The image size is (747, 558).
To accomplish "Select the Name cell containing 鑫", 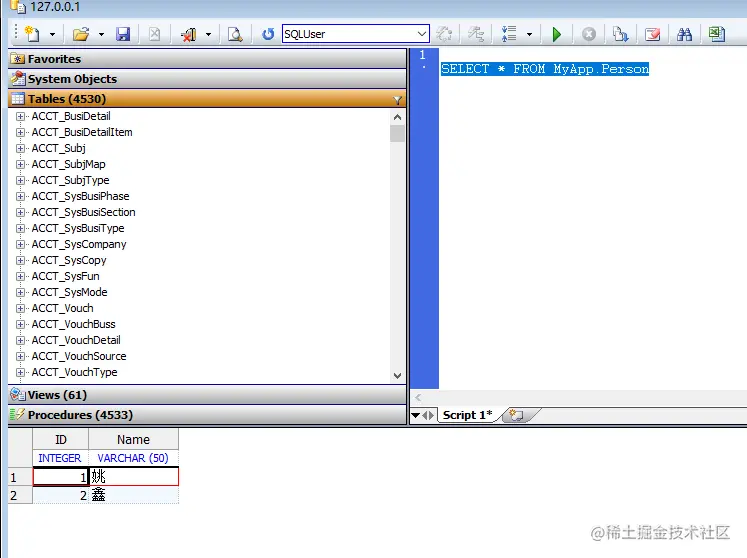I will click(134, 495).
